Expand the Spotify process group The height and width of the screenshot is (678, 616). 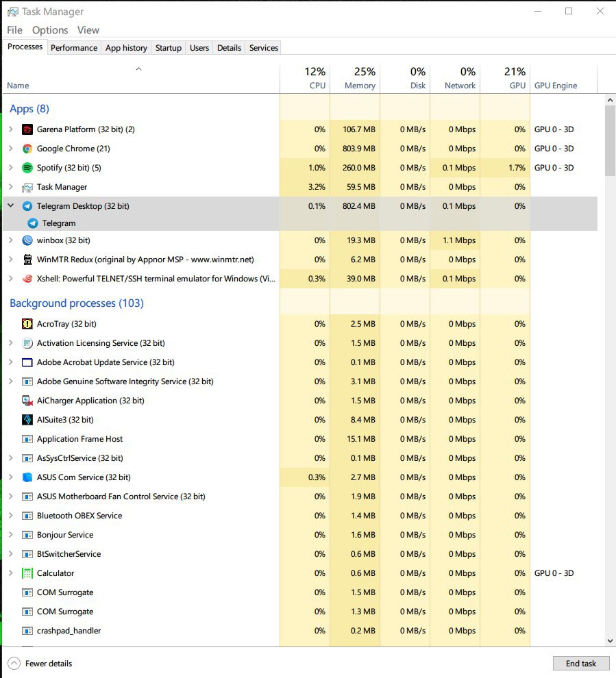coord(10,168)
